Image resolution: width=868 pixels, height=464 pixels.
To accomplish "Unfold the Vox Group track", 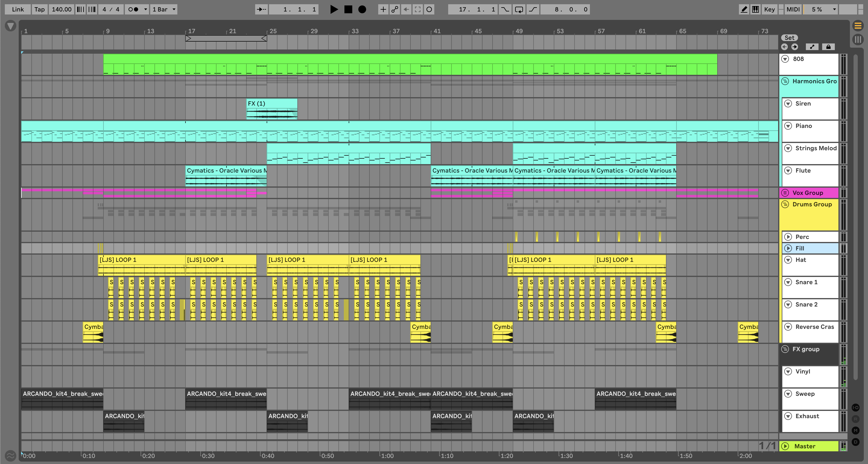I will [785, 193].
